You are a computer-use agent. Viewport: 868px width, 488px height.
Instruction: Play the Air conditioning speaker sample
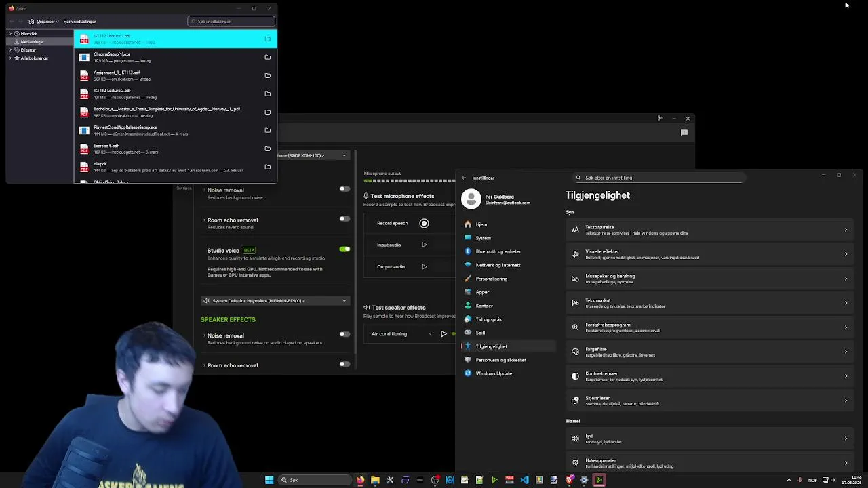coord(443,333)
